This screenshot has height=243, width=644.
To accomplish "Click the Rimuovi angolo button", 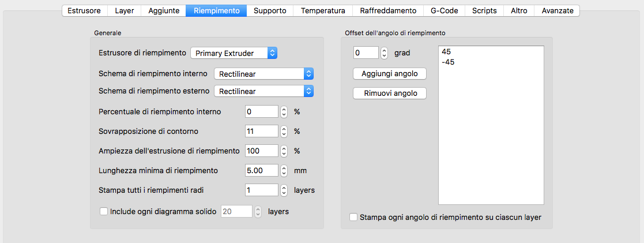I will pos(390,94).
